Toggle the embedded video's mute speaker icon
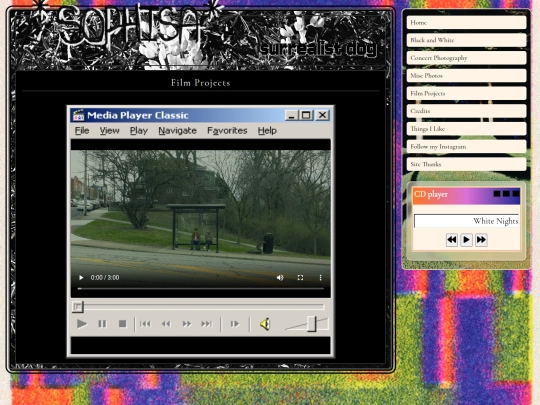The height and width of the screenshot is (405, 540). click(280, 278)
